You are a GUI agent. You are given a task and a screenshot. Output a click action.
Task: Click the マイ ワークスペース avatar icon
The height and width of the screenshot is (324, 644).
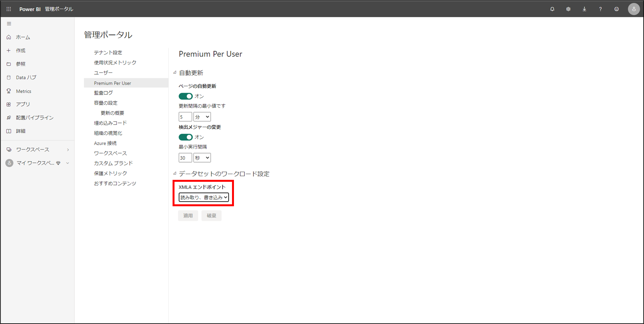[9, 163]
